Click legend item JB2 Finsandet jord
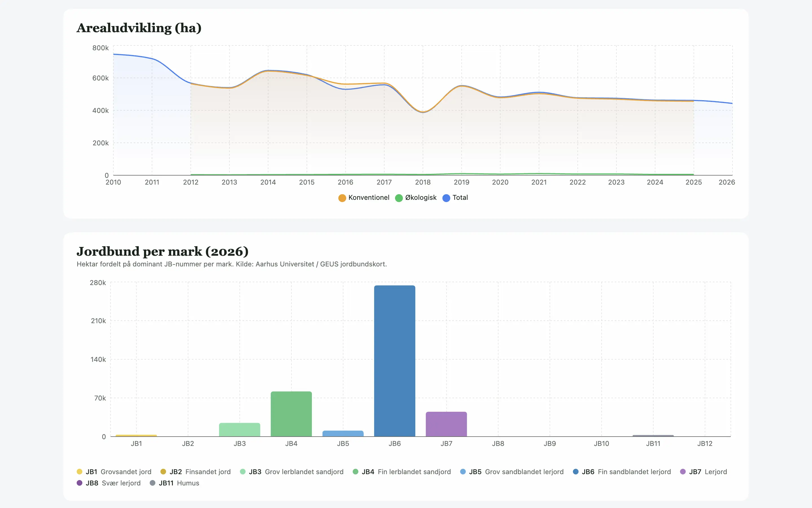 [196, 472]
